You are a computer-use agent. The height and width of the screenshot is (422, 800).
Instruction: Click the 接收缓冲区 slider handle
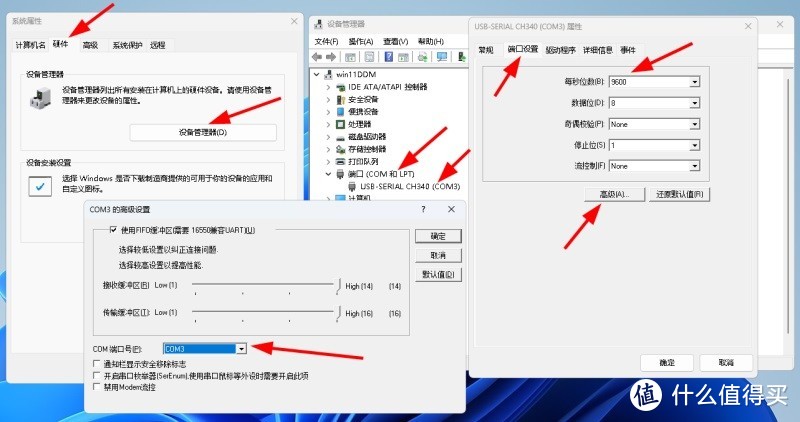tap(338, 286)
